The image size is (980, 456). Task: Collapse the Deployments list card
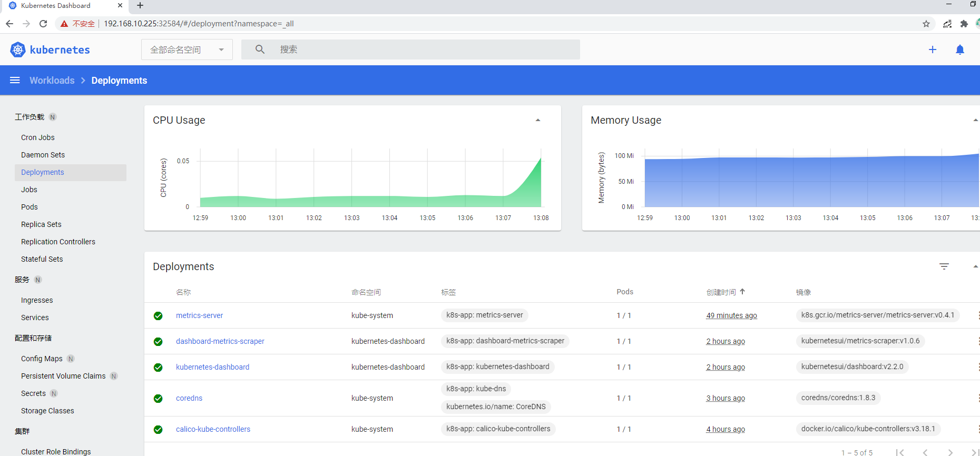(976, 266)
